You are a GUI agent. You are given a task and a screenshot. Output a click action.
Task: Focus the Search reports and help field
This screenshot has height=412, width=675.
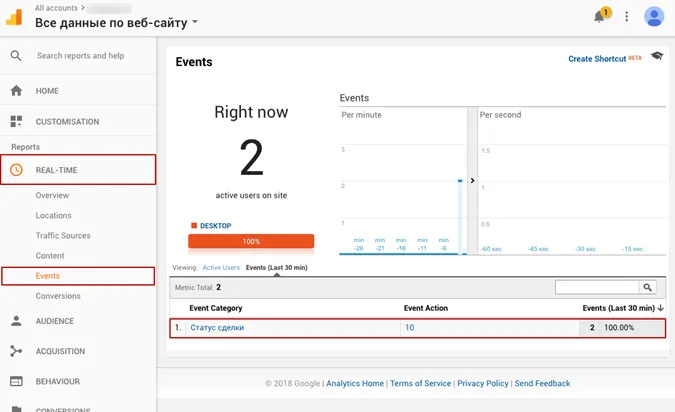(x=81, y=56)
